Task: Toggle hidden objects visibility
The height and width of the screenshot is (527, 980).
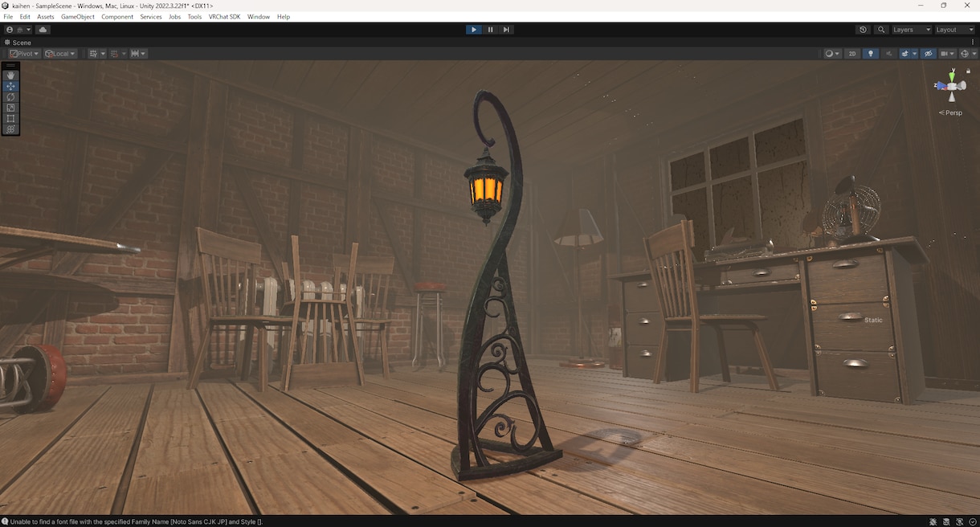Action: pyautogui.click(x=929, y=54)
